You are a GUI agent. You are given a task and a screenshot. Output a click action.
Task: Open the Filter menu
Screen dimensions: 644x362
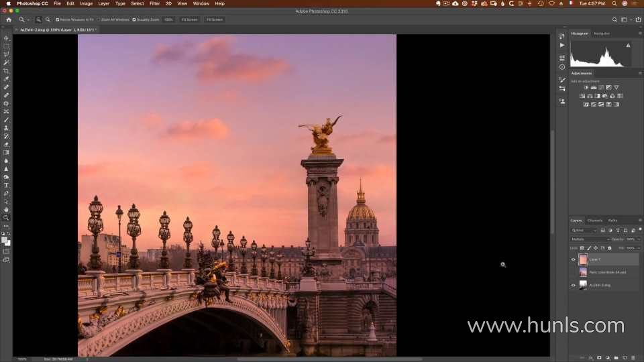154,3
